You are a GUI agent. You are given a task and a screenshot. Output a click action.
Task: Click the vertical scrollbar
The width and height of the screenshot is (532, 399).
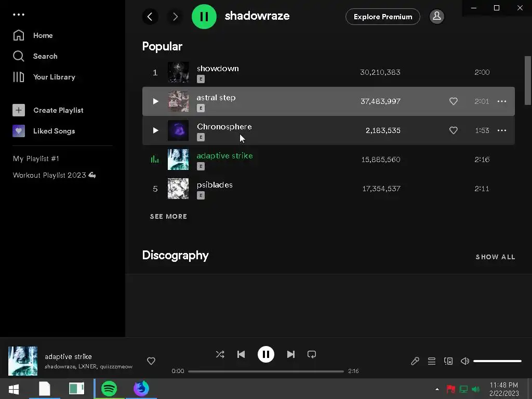click(x=528, y=81)
